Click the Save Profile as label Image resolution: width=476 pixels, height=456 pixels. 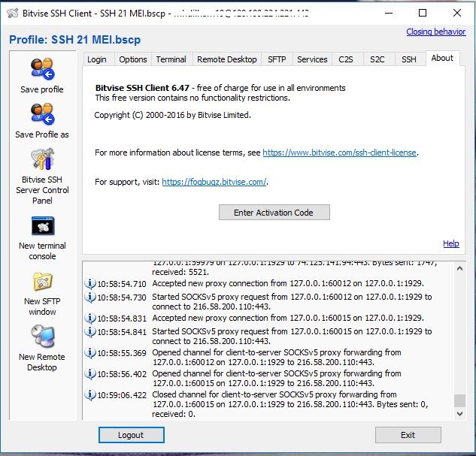[x=42, y=134]
